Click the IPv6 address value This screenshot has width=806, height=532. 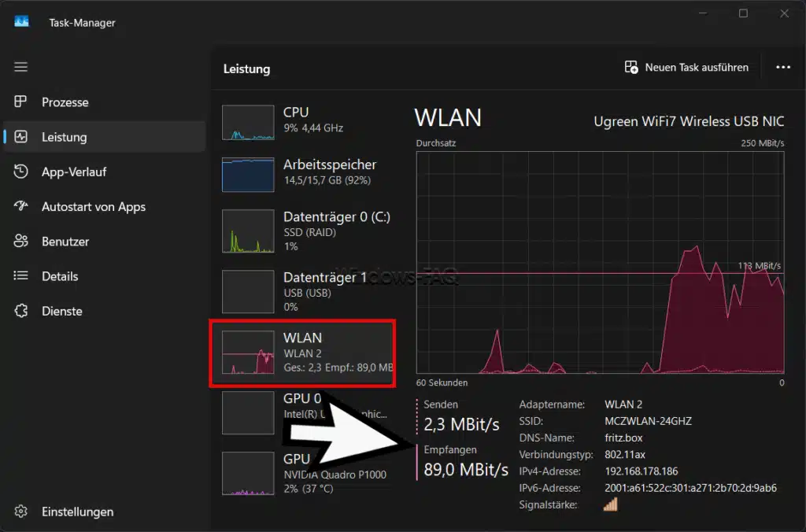[690, 488]
